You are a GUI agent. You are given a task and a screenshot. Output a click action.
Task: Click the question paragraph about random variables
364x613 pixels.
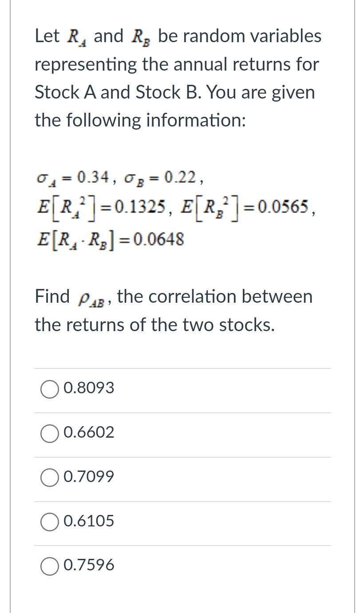click(x=178, y=78)
